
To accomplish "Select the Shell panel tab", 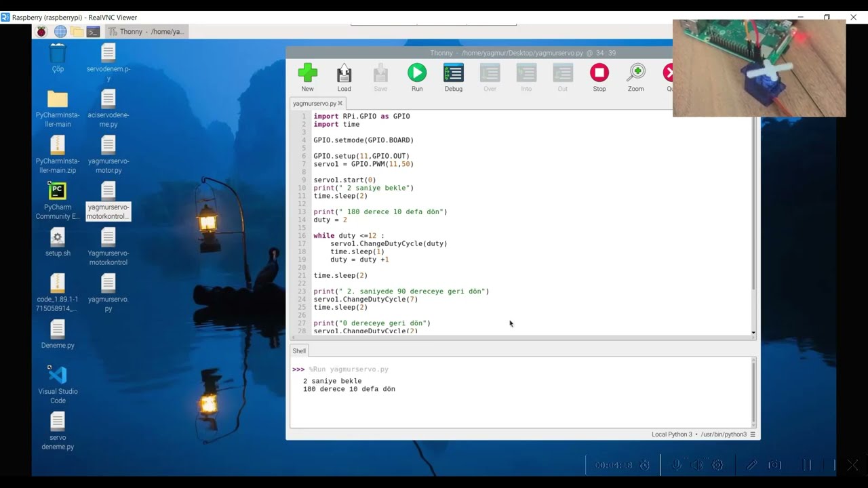I will pyautogui.click(x=299, y=350).
